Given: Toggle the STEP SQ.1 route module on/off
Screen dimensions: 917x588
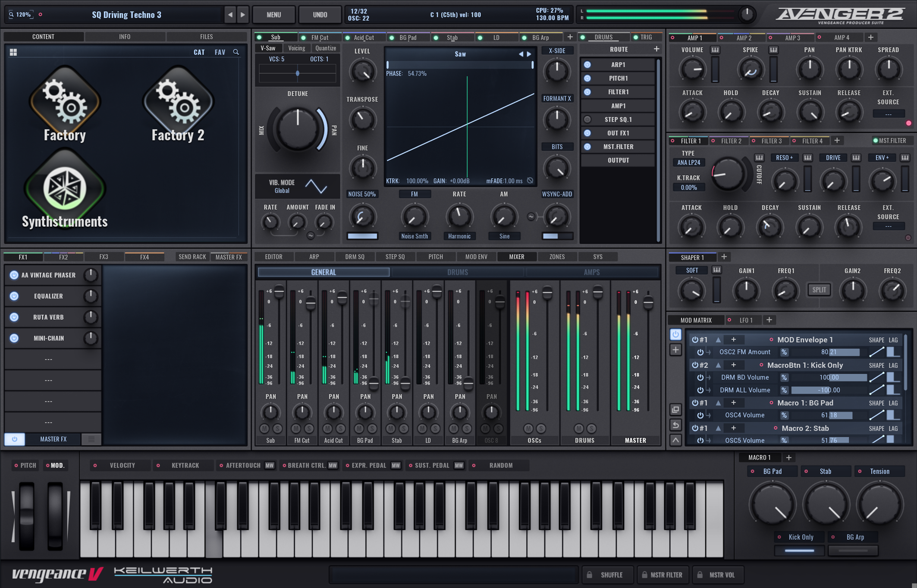Looking at the screenshot, I should click(587, 119).
